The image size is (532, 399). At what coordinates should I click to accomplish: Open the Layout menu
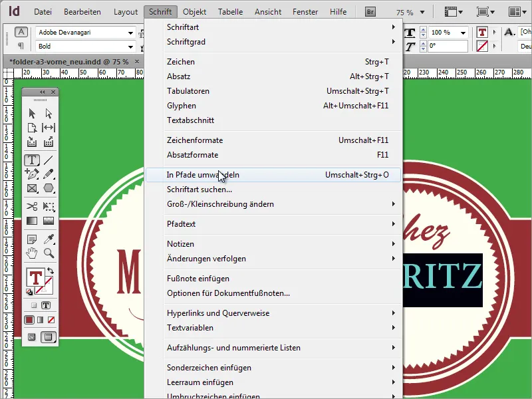click(126, 12)
